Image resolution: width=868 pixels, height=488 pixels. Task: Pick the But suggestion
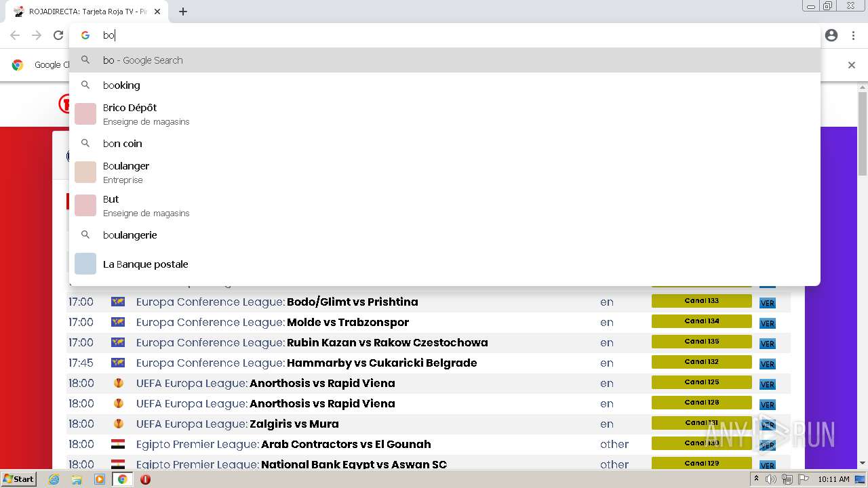[445, 205]
